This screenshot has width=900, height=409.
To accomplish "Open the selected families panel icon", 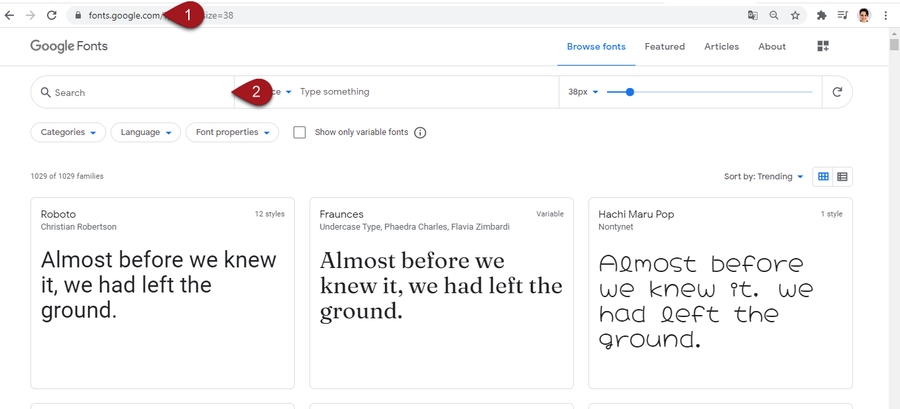I will click(x=823, y=47).
